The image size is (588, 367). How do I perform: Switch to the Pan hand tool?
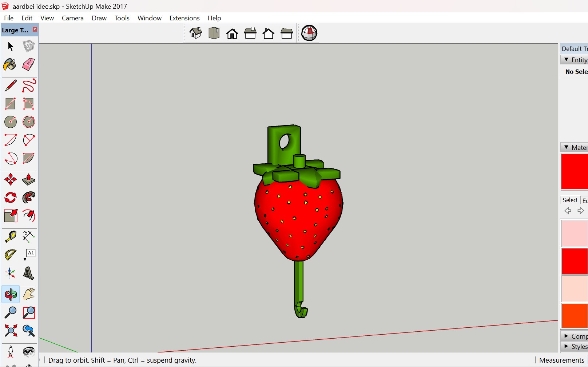pos(28,294)
